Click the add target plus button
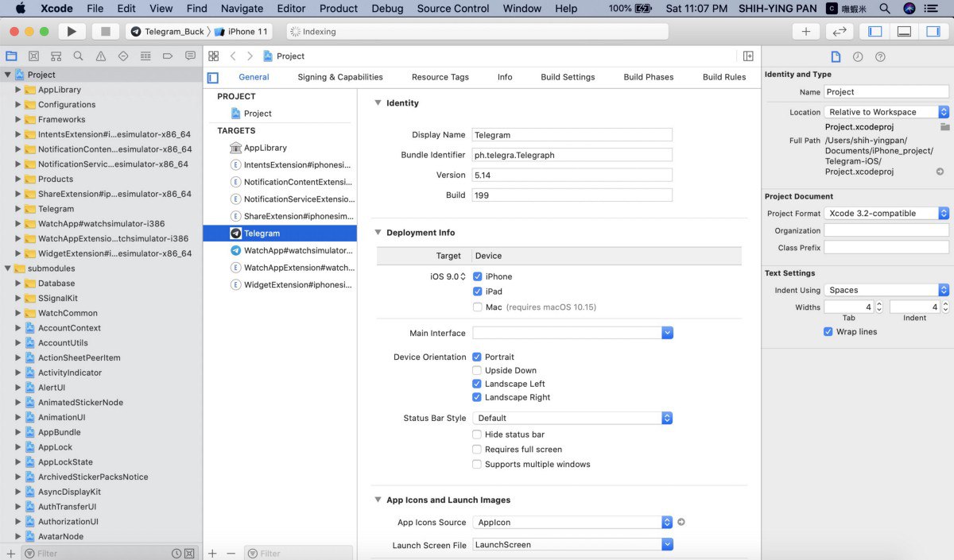This screenshot has width=954, height=560. point(212,553)
